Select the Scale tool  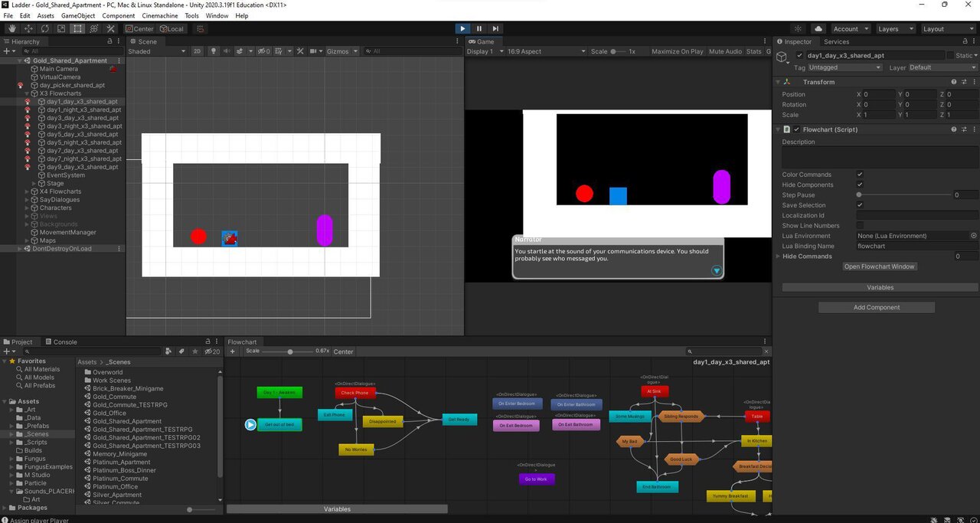pyautogui.click(x=61, y=29)
